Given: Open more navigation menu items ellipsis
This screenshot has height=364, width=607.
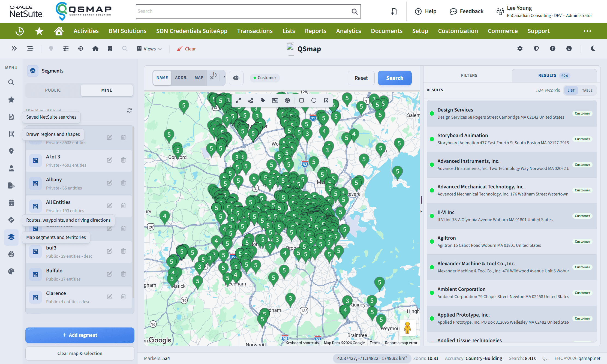Looking at the screenshot, I should (587, 31).
